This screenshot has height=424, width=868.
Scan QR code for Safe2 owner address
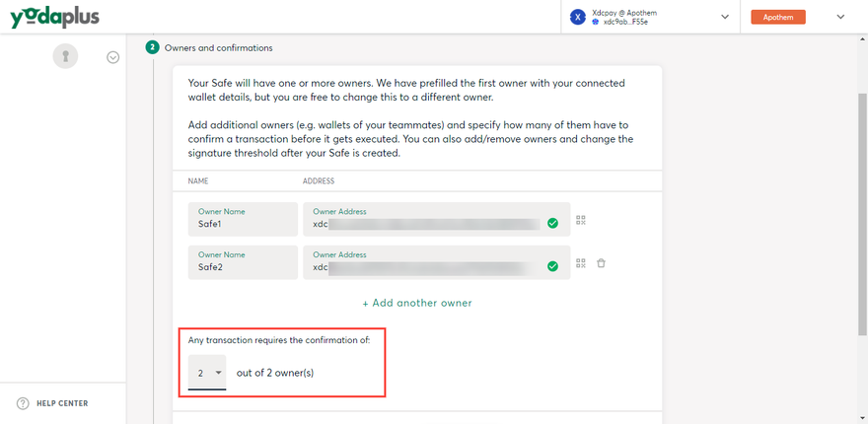tap(581, 263)
